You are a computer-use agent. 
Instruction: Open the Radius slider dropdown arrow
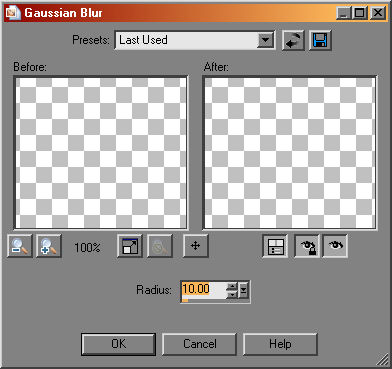244,290
